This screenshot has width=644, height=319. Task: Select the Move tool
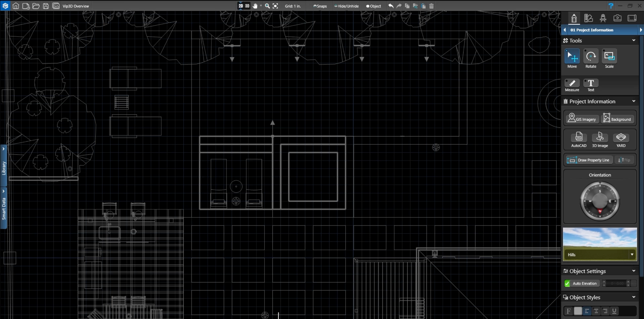pos(572,59)
